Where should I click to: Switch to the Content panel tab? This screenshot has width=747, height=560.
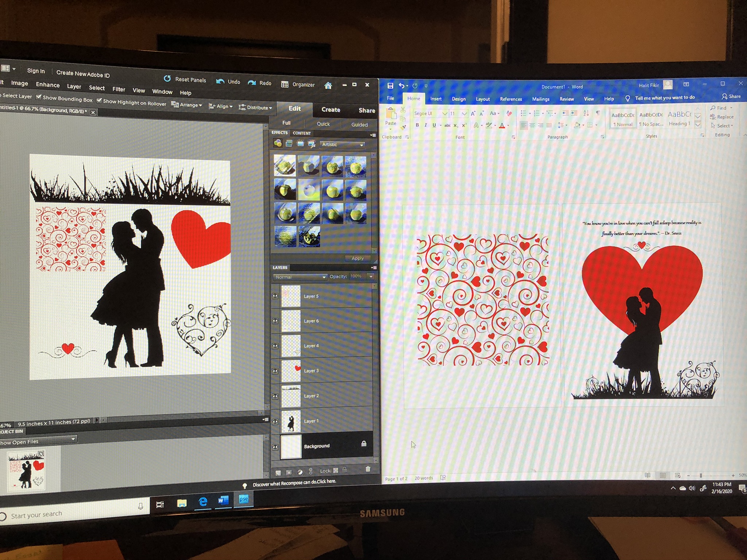(302, 133)
